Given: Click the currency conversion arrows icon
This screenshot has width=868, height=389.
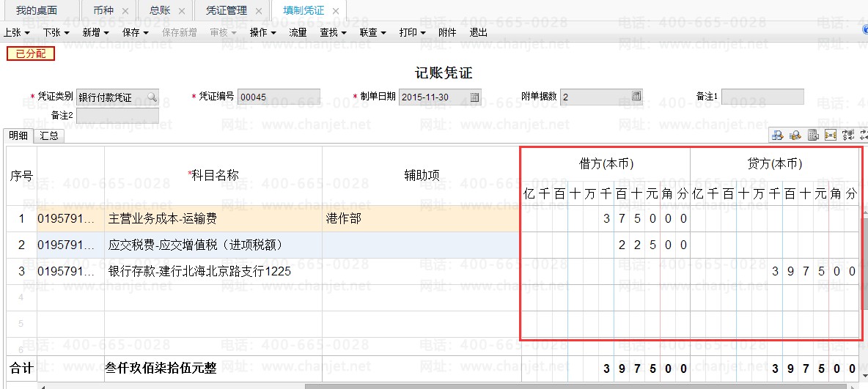Looking at the screenshot, I should pos(849,136).
